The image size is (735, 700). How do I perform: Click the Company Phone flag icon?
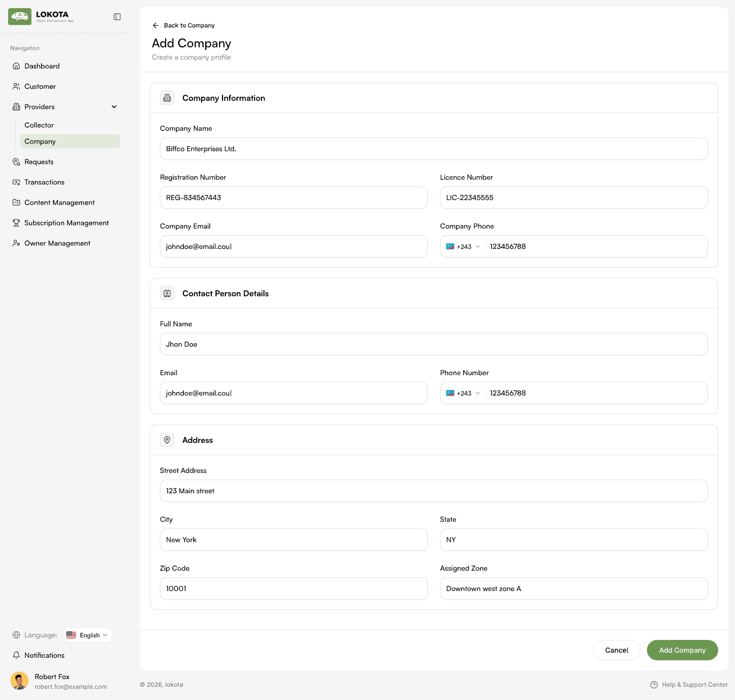point(450,246)
